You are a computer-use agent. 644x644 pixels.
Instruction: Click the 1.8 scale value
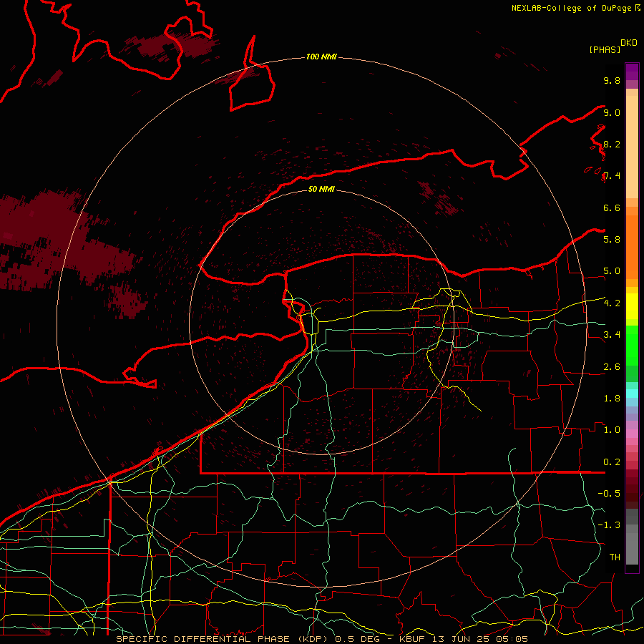[612, 399]
